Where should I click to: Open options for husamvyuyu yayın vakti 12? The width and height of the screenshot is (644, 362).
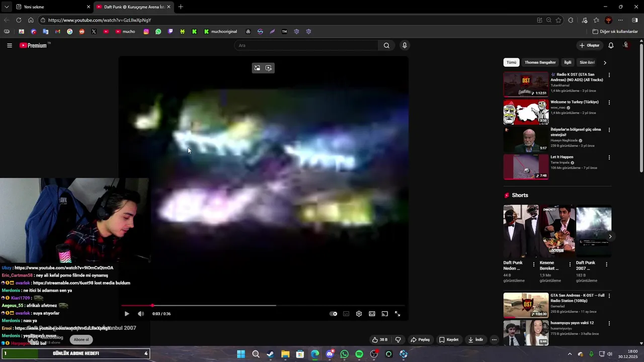(609, 323)
